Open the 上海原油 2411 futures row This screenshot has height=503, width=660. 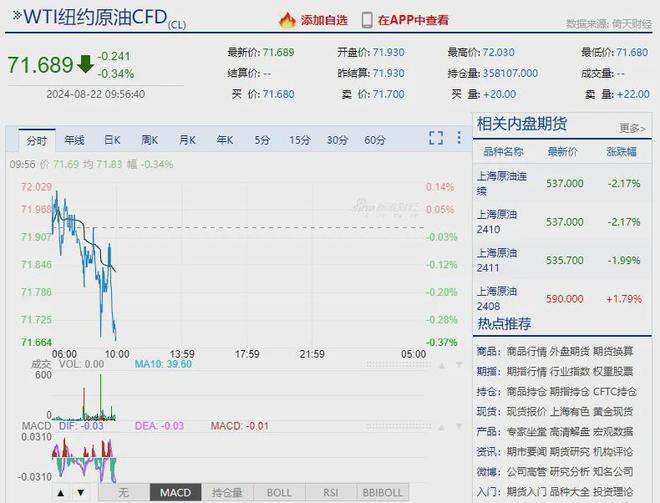coord(562,260)
